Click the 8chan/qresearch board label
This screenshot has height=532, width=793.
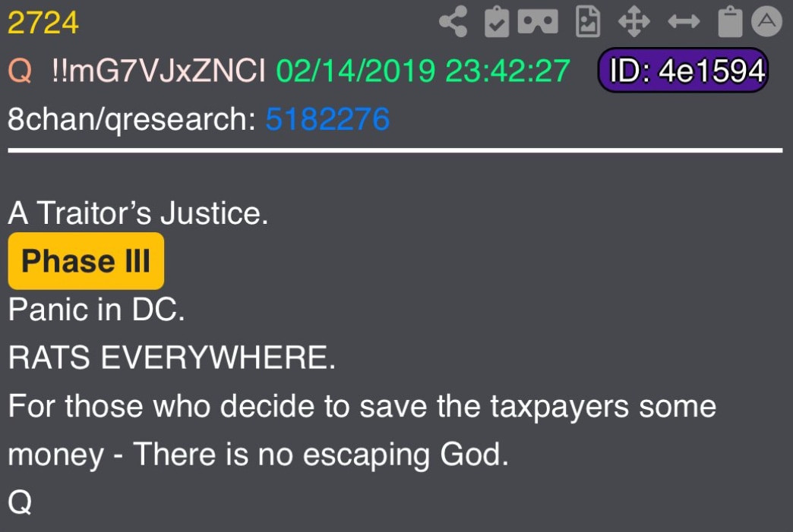[132, 120]
